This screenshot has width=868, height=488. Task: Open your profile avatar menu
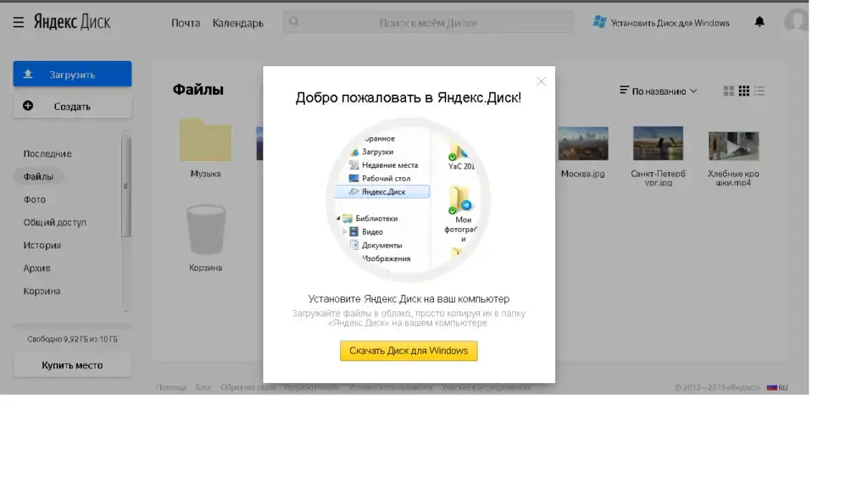pyautogui.click(x=795, y=22)
